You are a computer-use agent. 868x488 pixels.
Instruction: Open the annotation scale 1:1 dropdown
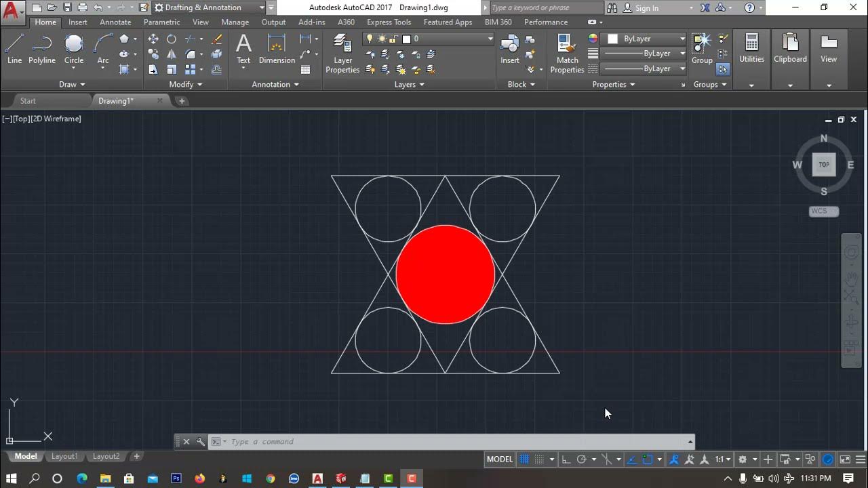(722, 459)
